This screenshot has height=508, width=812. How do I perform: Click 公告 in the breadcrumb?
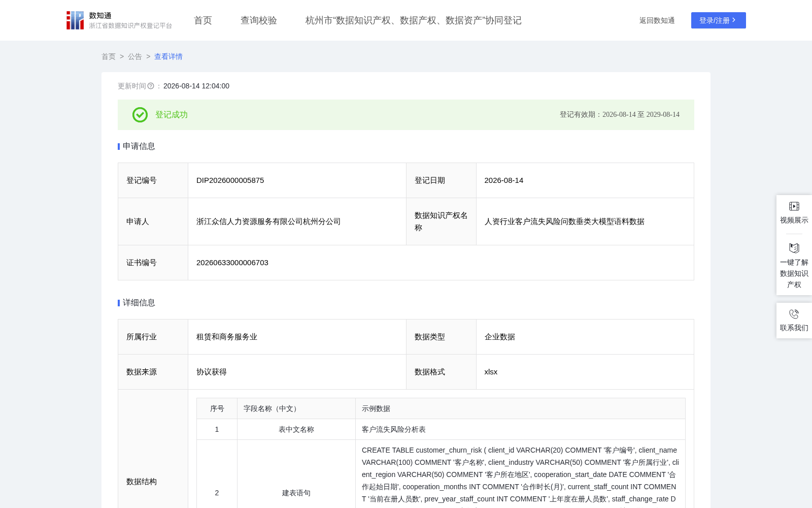135,56
